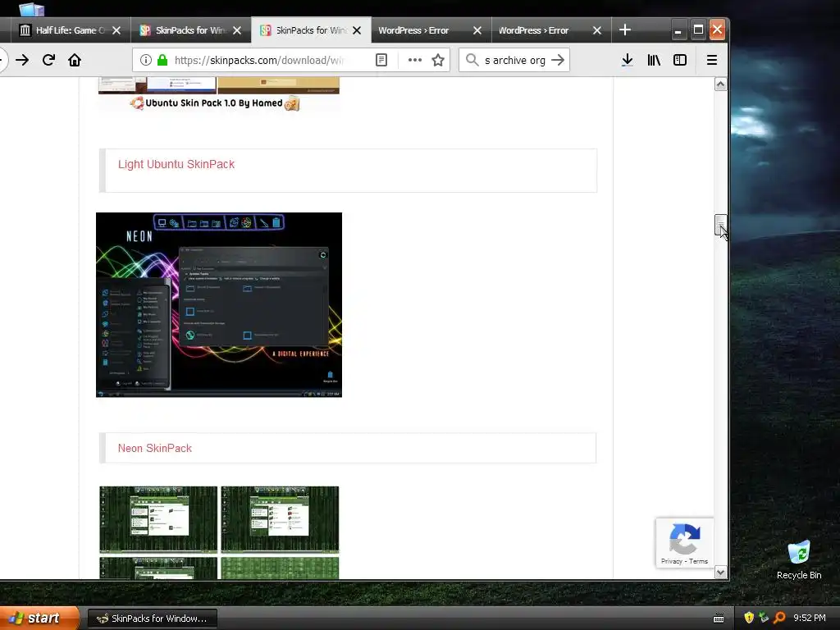Image resolution: width=840 pixels, height=630 pixels.
Task: Open the Firefox downloads panel
Action: (628, 60)
